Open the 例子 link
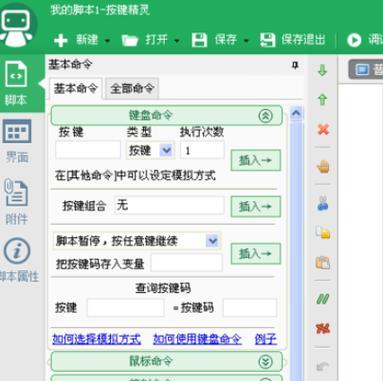This screenshot has width=383, height=381. (x=266, y=339)
